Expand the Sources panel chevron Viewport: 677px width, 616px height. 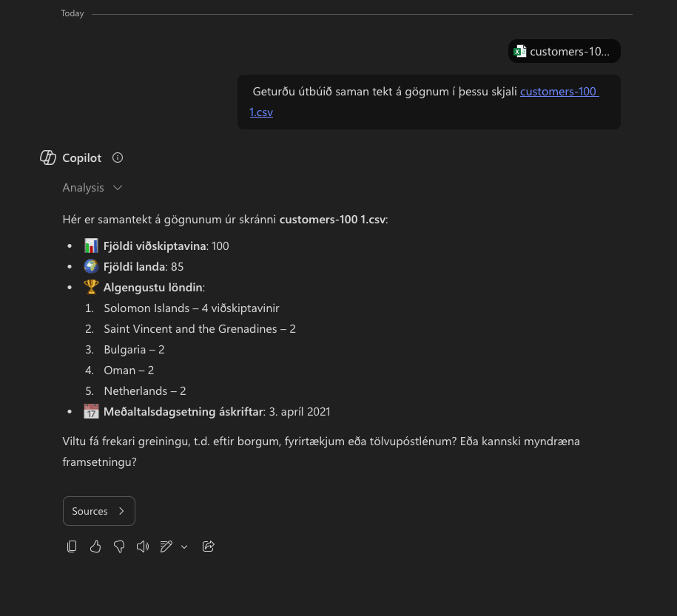coord(121,510)
